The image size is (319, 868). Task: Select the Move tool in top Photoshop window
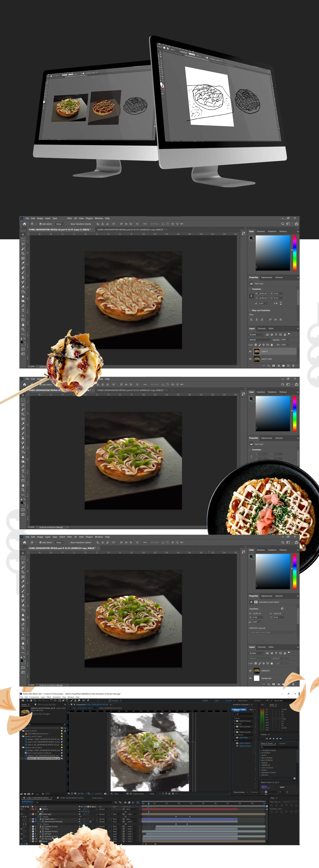pyautogui.click(x=23, y=234)
